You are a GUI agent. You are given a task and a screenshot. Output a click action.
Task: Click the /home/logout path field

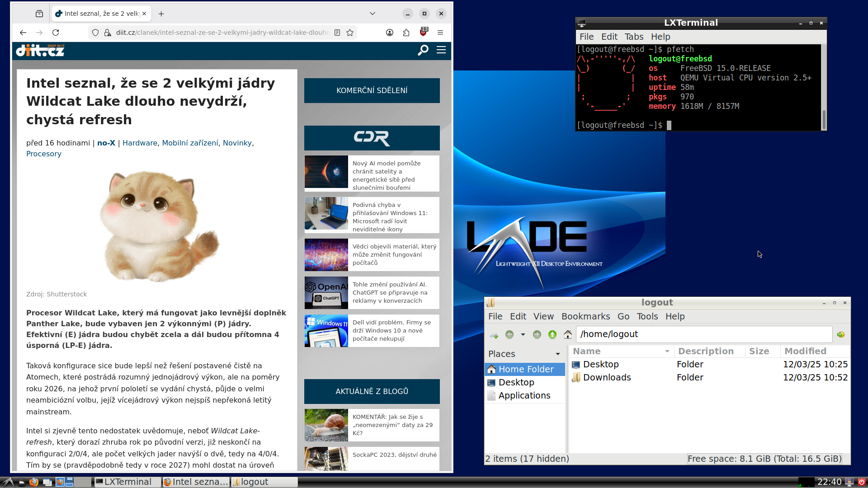coord(703,334)
